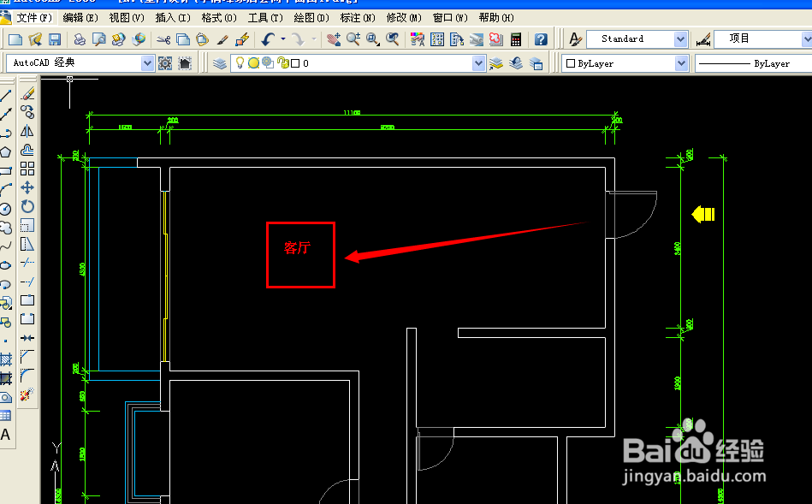
Task: Select the Explode tool icon
Action: click(x=27, y=394)
